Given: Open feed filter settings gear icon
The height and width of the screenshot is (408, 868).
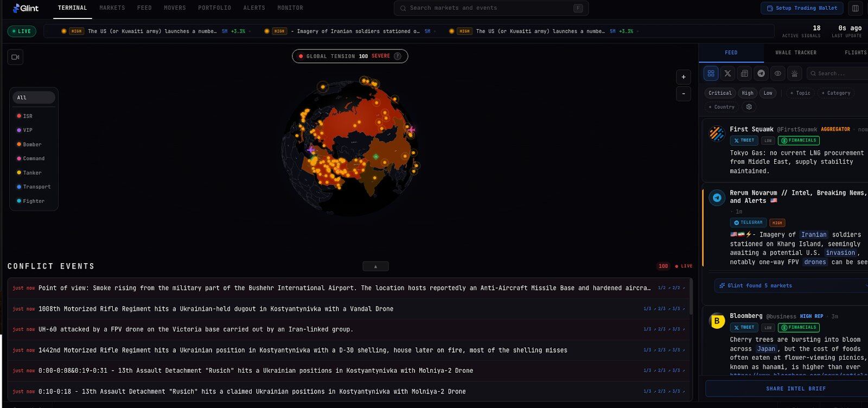Looking at the screenshot, I should 749,107.
